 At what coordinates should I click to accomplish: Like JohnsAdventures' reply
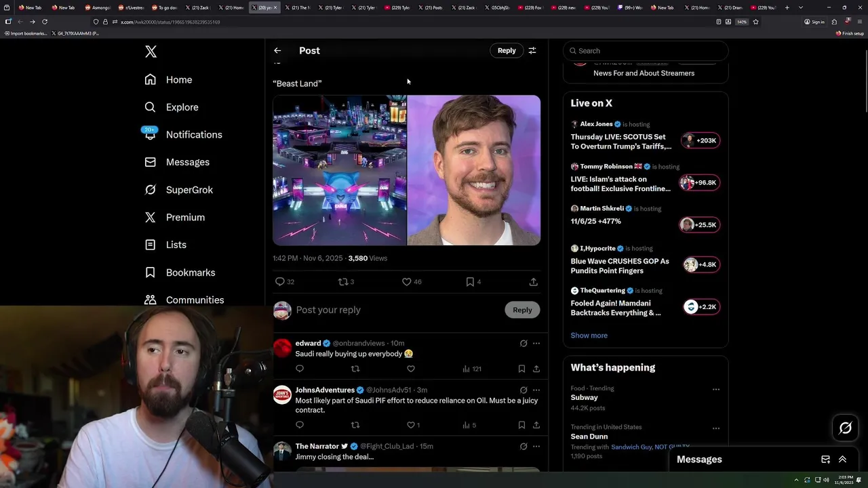tap(411, 425)
